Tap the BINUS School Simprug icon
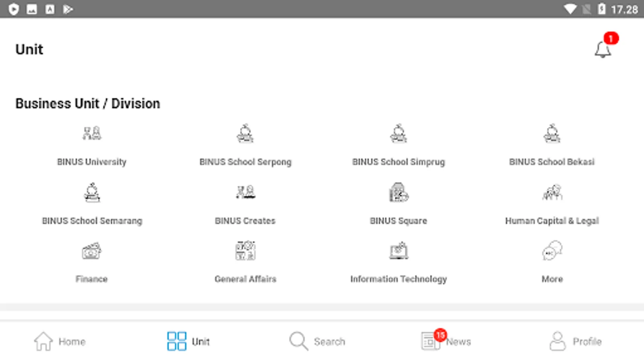 pyautogui.click(x=398, y=133)
